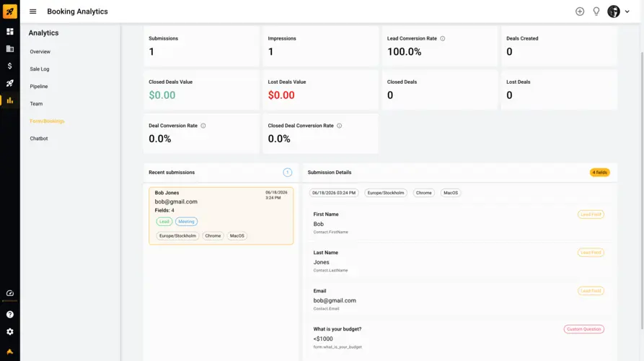This screenshot has height=361, width=644.
Task: Open the speedometer icon in sidebar
Action: pos(10,293)
